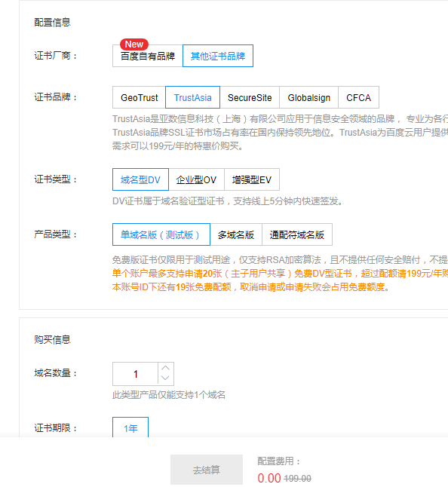Click the orange 单个账户最多支持申请20张 notice
Screen dimensions: 448x487
coord(280,274)
